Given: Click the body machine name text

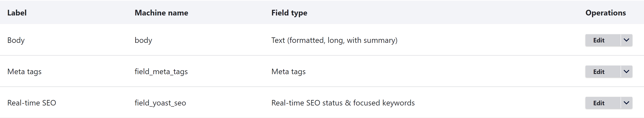Looking at the screenshot, I should click(x=143, y=40).
